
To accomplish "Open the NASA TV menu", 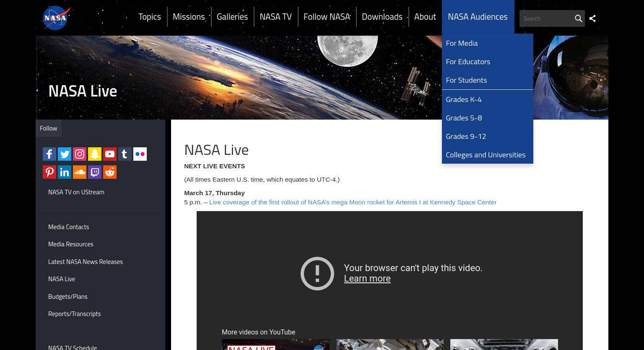I will 275,17.
